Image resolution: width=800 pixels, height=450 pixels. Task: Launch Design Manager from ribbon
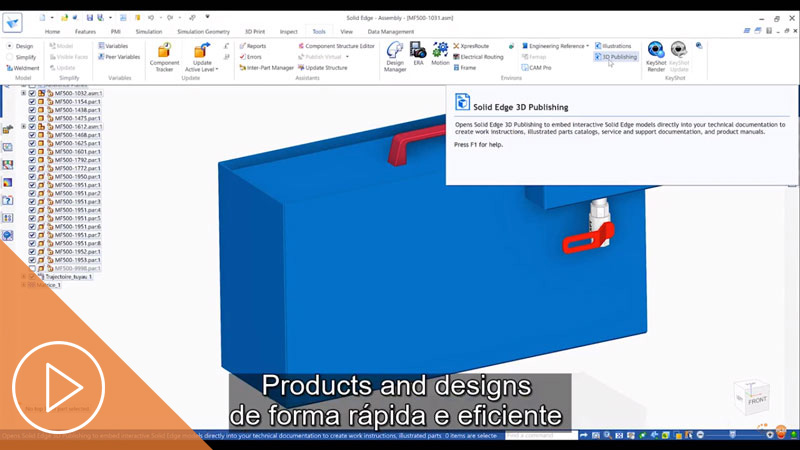tap(395, 56)
